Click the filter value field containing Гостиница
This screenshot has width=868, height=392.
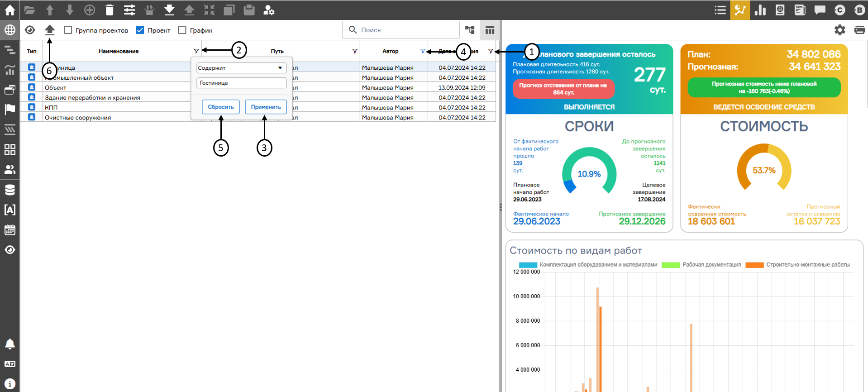click(242, 83)
